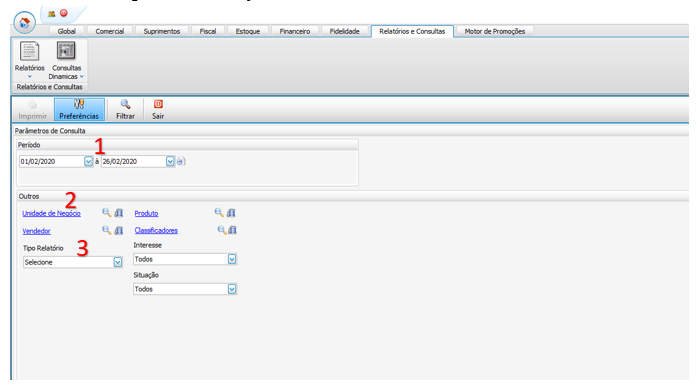Click the Vendedor link
The width and height of the screenshot is (700, 385).
point(36,231)
